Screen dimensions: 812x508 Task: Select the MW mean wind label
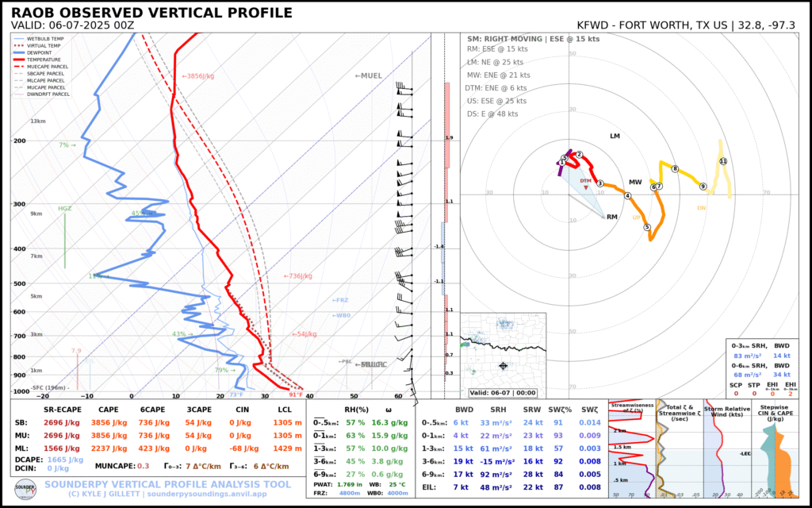tap(635, 183)
